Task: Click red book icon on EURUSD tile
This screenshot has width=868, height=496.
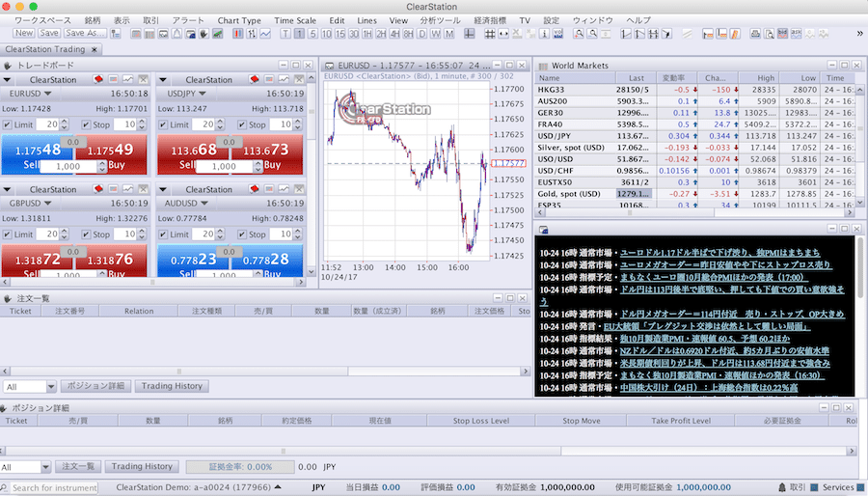Action: 98,79
